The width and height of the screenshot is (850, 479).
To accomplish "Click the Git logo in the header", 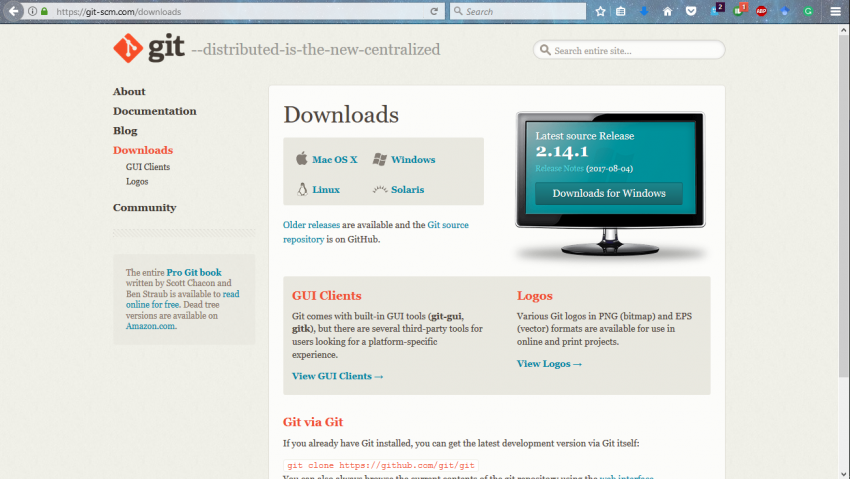I will pyautogui.click(x=149, y=49).
